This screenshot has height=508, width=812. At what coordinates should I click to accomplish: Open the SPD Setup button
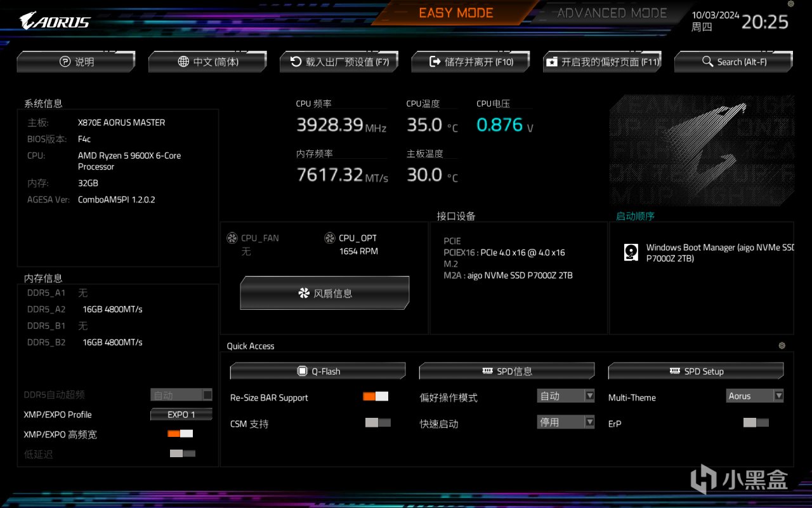[x=696, y=371]
